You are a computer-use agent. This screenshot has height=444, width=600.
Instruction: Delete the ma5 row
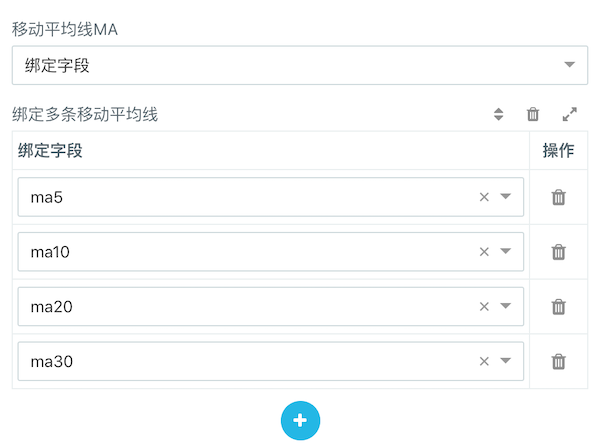tap(559, 197)
